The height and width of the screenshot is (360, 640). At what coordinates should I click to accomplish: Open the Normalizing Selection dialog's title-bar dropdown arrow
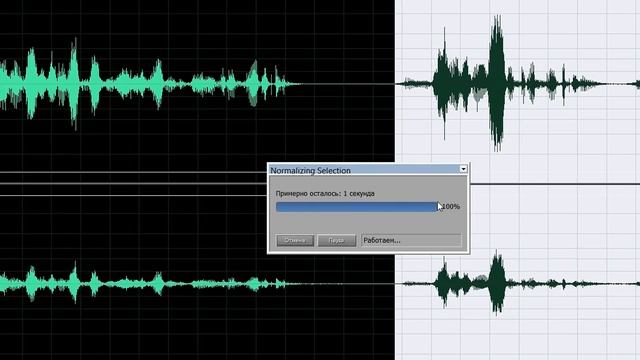[463, 169]
